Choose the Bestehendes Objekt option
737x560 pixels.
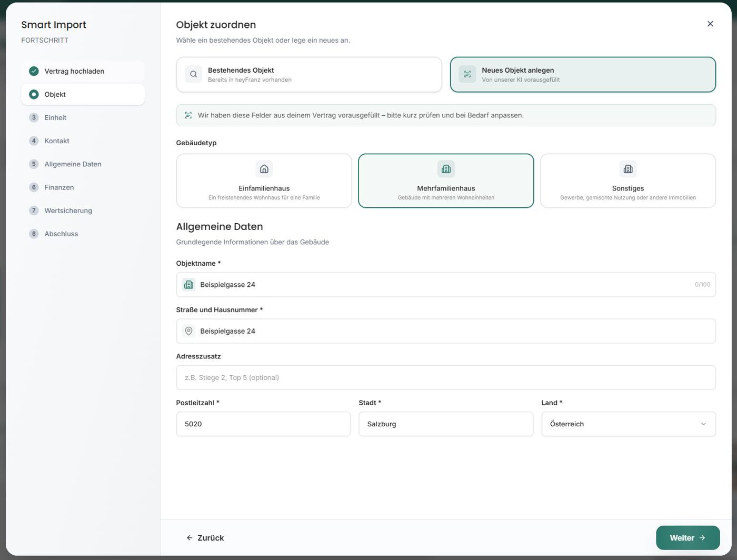pyautogui.click(x=309, y=75)
